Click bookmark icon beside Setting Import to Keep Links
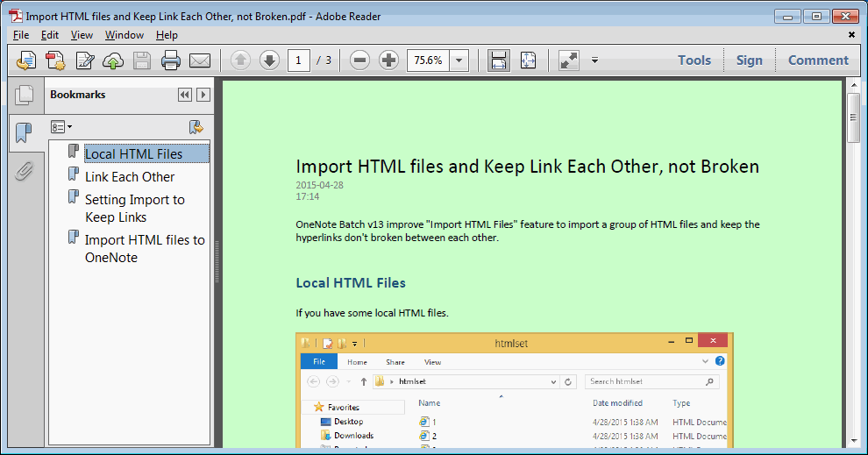Viewport: 868px width, 455px height. [73, 196]
